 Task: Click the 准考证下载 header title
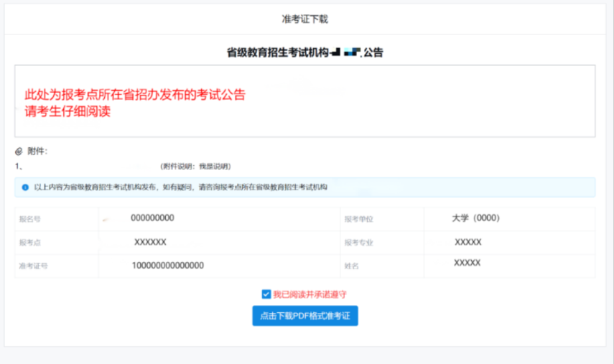tap(304, 19)
